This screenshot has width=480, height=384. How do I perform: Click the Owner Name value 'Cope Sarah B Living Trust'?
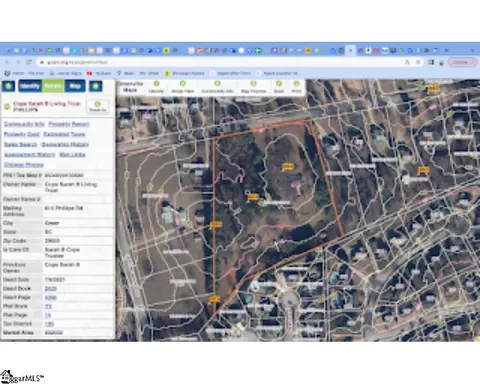(71, 187)
